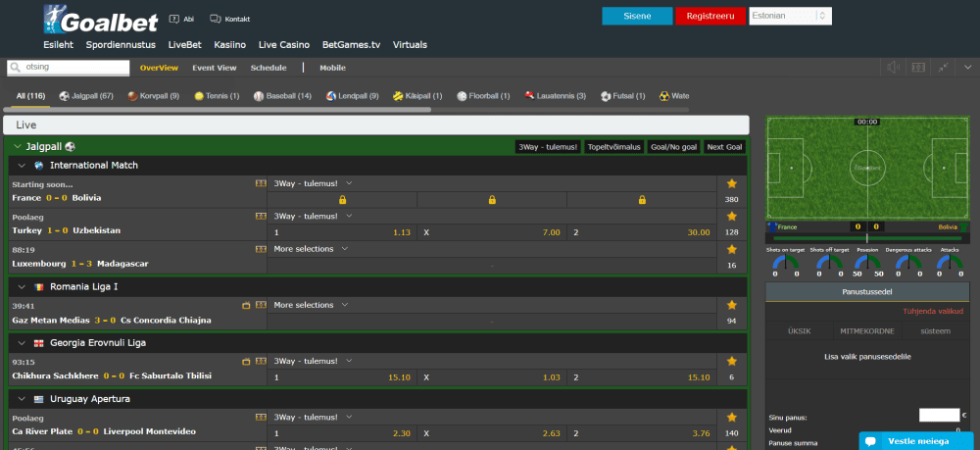980x450 pixels.
Task: Favorite the Turkey - Uzbekistan match star
Action: click(x=732, y=217)
